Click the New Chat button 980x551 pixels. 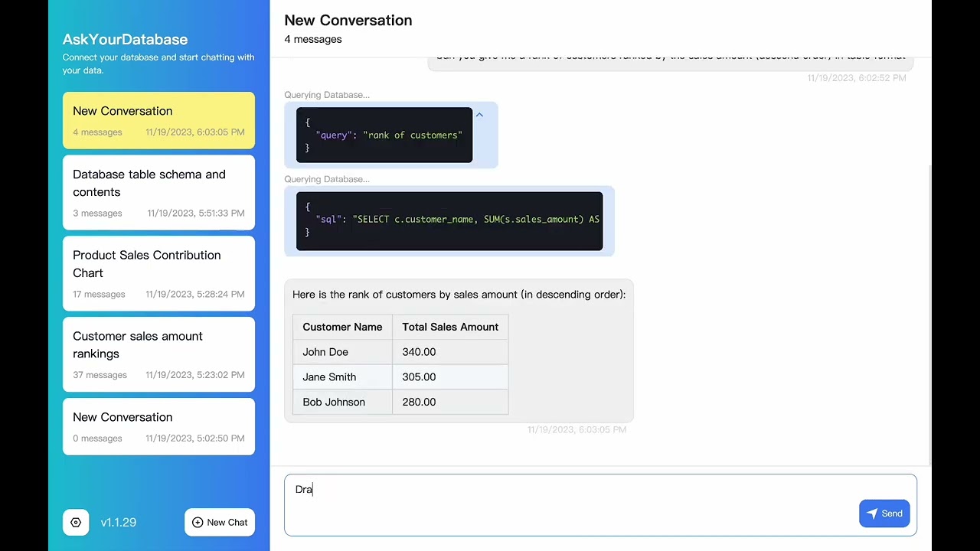pyautogui.click(x=220, y=522)
